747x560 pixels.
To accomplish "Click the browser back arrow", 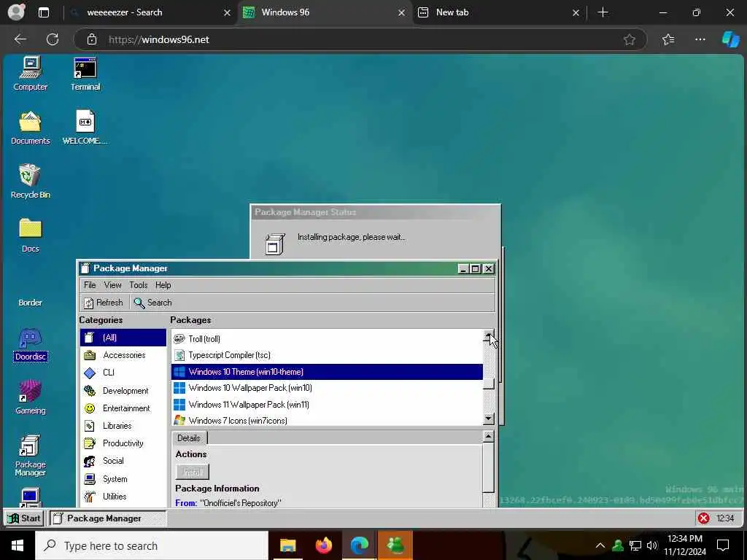I will point(20,39).
